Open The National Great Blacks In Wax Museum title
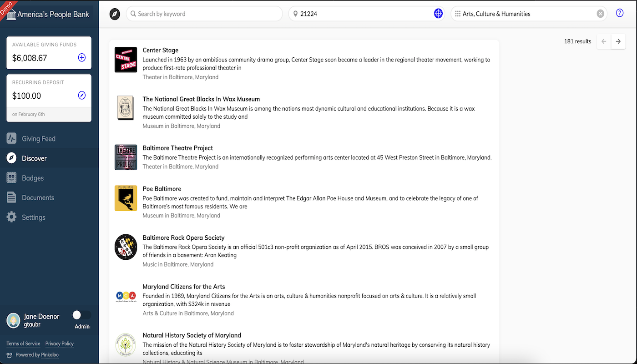Viewport: 637px width, 364px height. point(201,99)
